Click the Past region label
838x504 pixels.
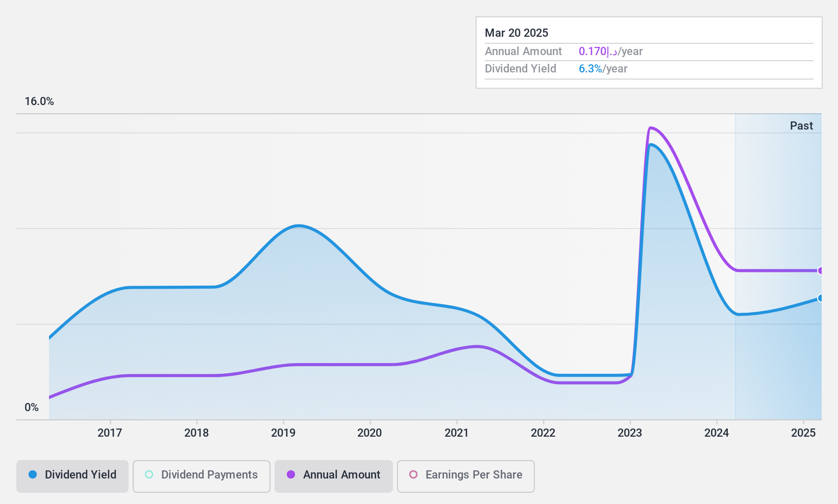(801, 126)
